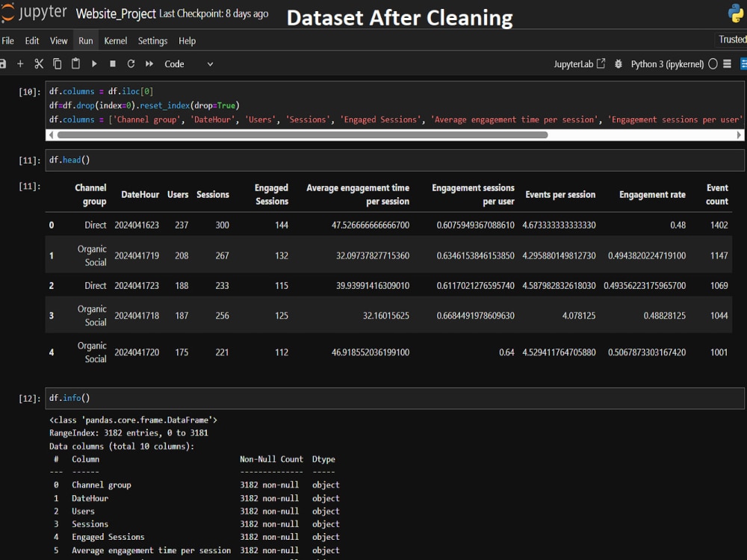
Task: Open the Kernel menu
Action: click(x=116, y=41)
